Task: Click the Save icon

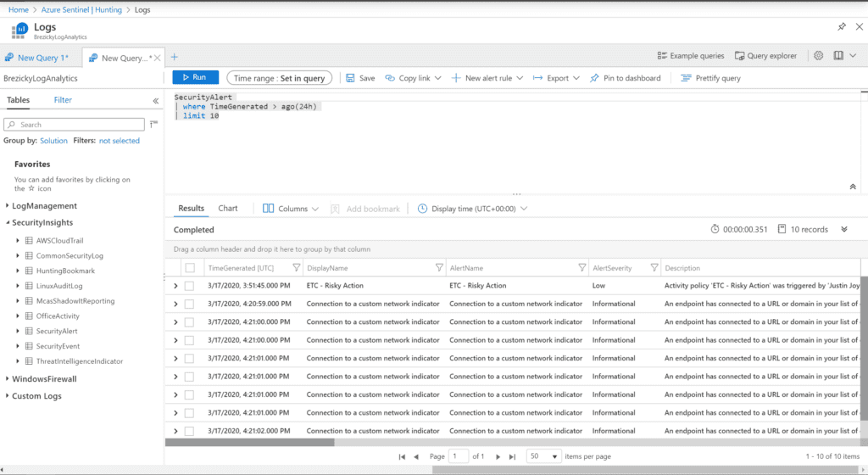Action: click(x=350, y=78)
